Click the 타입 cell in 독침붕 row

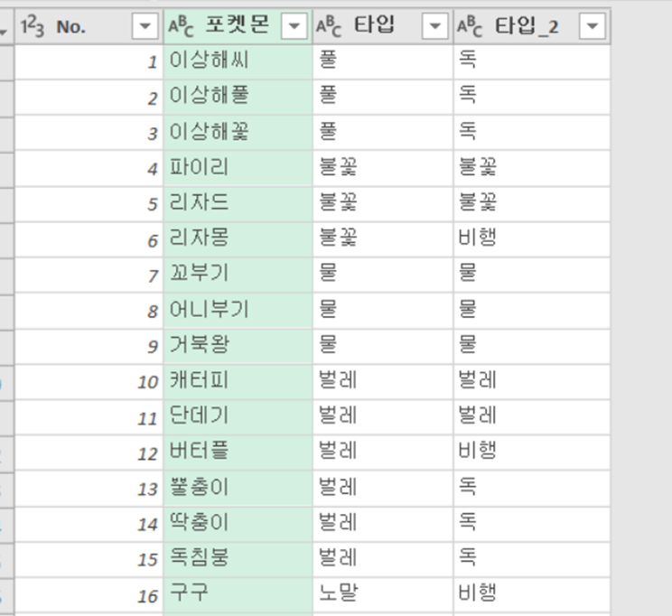[383, 559]
